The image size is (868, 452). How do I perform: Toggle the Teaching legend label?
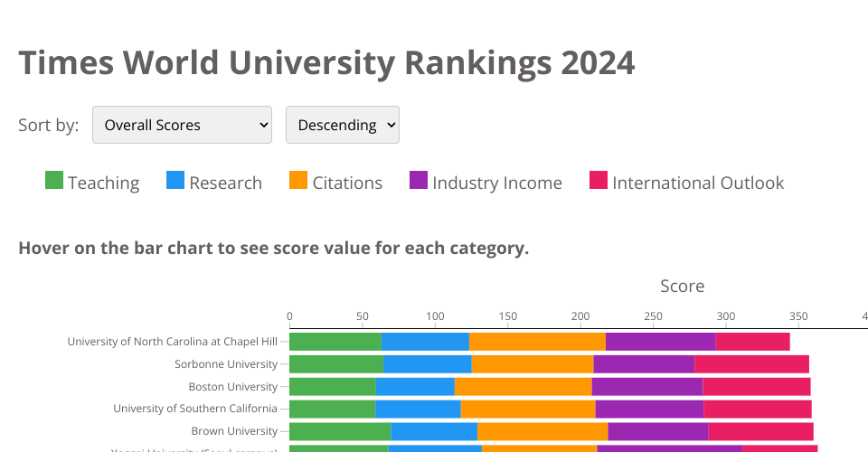click(x=103, y=183)
